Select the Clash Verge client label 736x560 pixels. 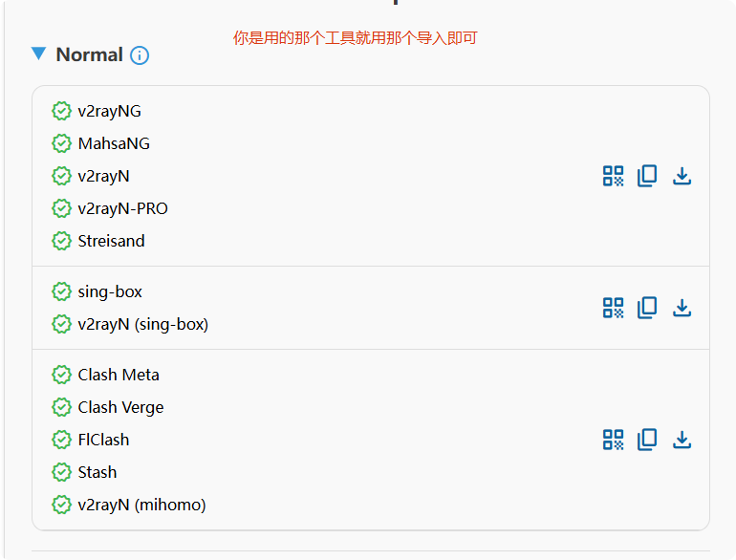120,407
